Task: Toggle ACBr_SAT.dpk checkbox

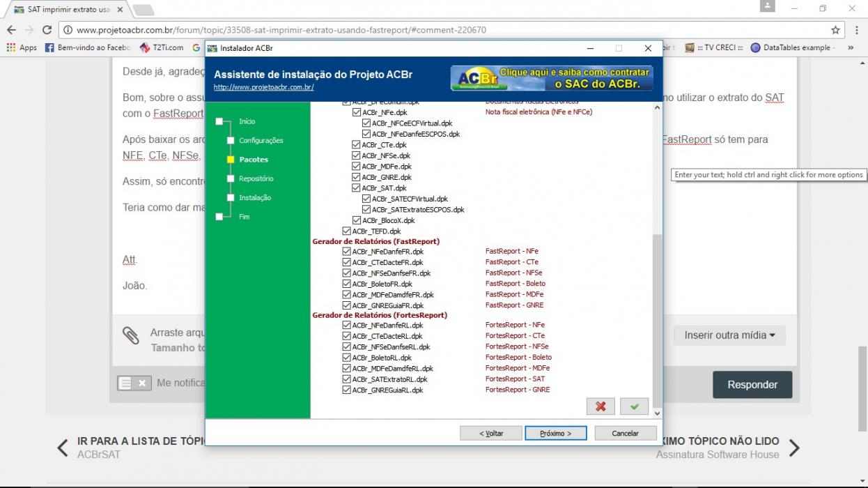Action: (x=357, y=188)
